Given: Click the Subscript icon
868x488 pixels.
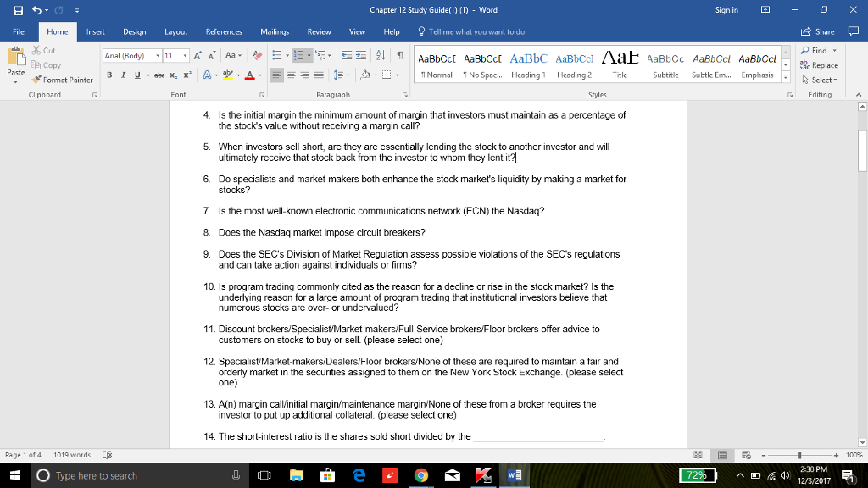Looking at the screenshot, I should click(173, 75).
